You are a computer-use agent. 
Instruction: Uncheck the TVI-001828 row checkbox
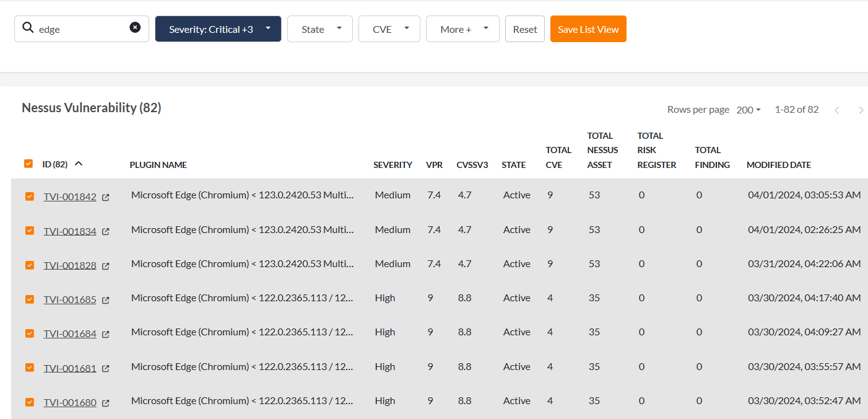pyautogui.click(x=30, y=265)
